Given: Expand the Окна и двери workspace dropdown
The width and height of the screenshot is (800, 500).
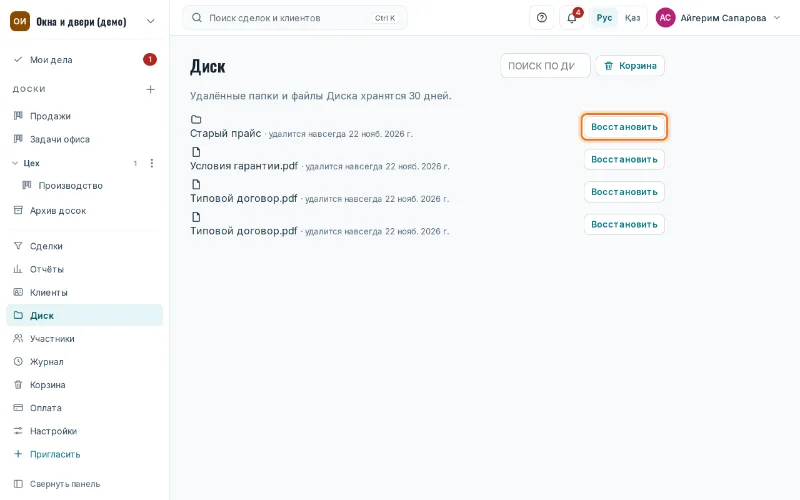Looking at the screenshot, I should (151, 21).
